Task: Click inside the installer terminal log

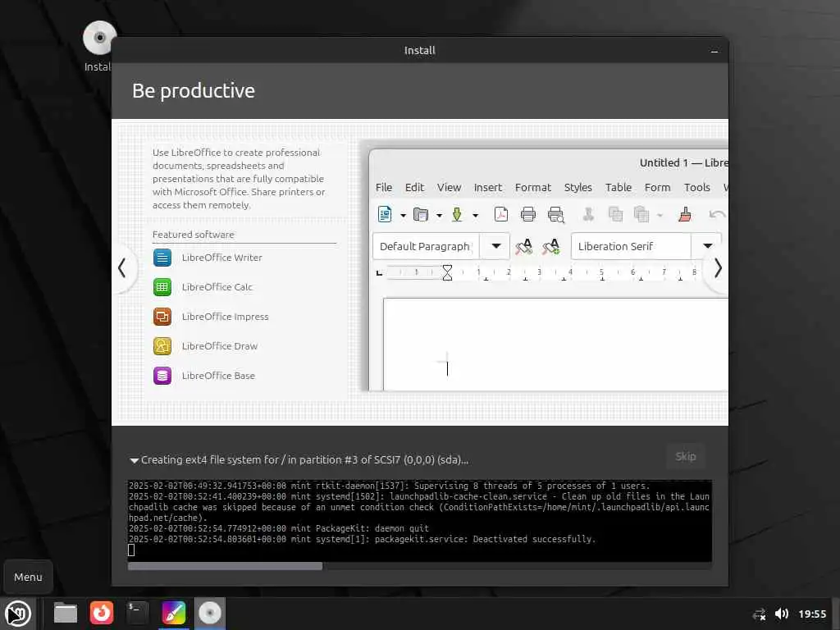Action: tap(419, 520)
